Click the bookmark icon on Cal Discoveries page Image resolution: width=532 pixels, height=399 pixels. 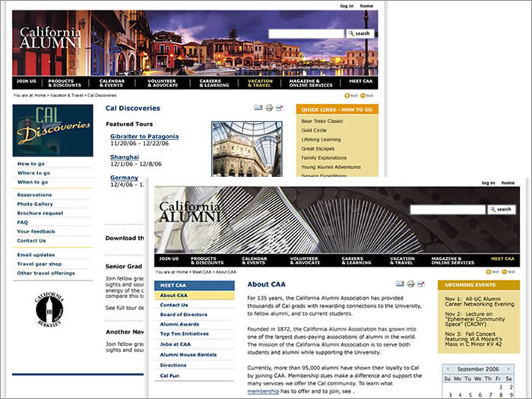click(x=279, y=108)
